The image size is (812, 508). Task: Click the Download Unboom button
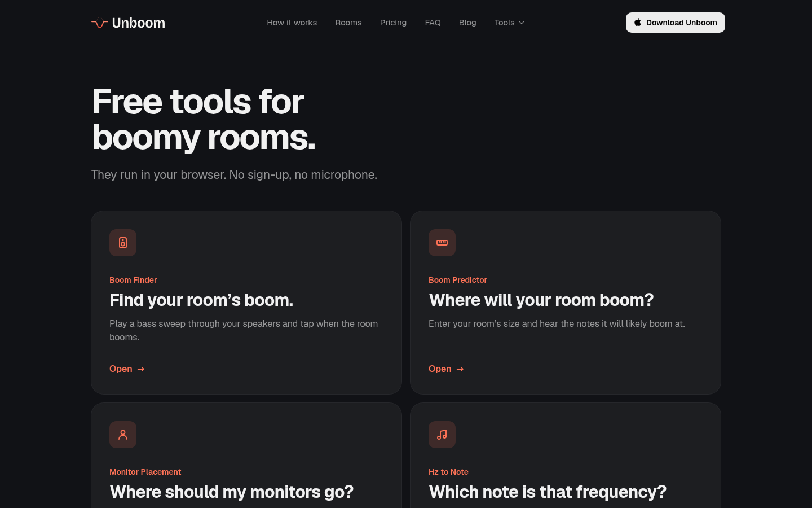click(676, 23)
